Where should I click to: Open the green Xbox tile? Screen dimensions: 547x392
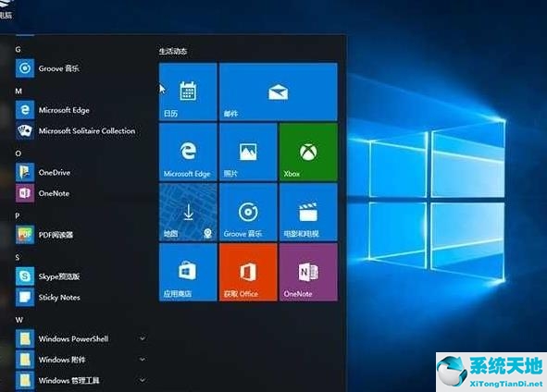pos(308,152)
